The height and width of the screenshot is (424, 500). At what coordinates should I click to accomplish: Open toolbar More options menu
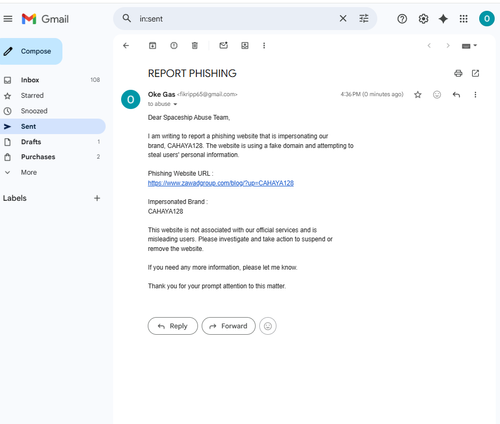(264, 46)
